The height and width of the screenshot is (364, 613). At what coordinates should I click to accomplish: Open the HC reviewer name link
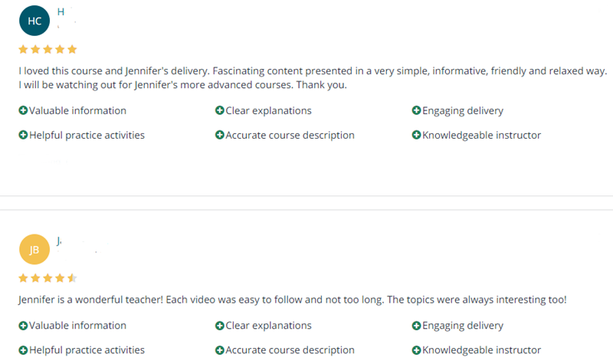click(61, 11)
